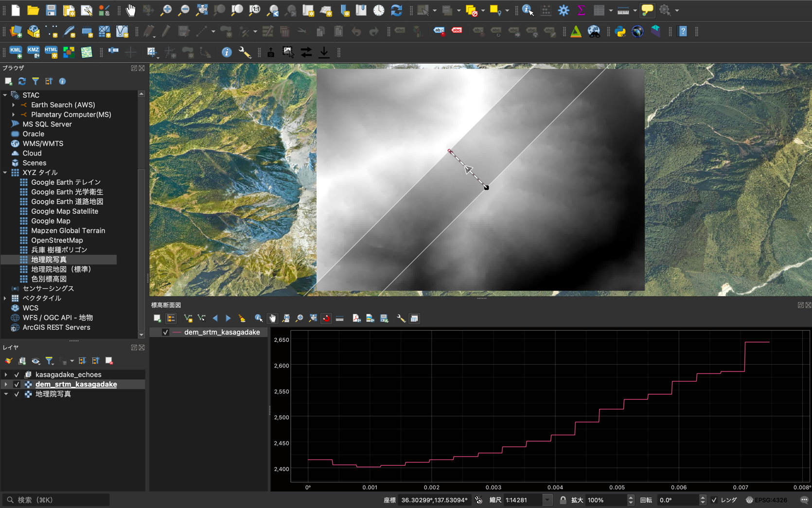Toggle the scale lock icon
The height and width of the screenshot is (508, 812).
tap(563, 500)
